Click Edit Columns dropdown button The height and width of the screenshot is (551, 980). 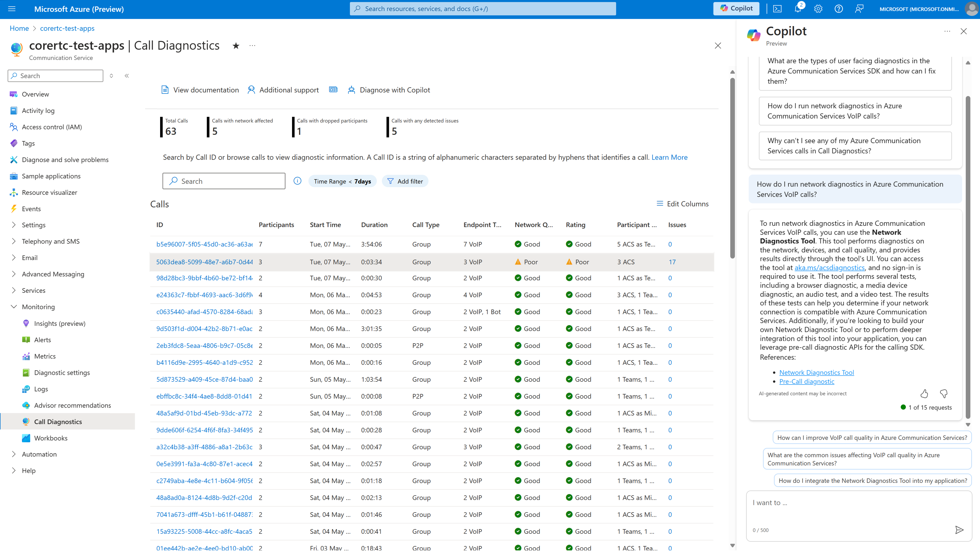(x=682, y=203)
